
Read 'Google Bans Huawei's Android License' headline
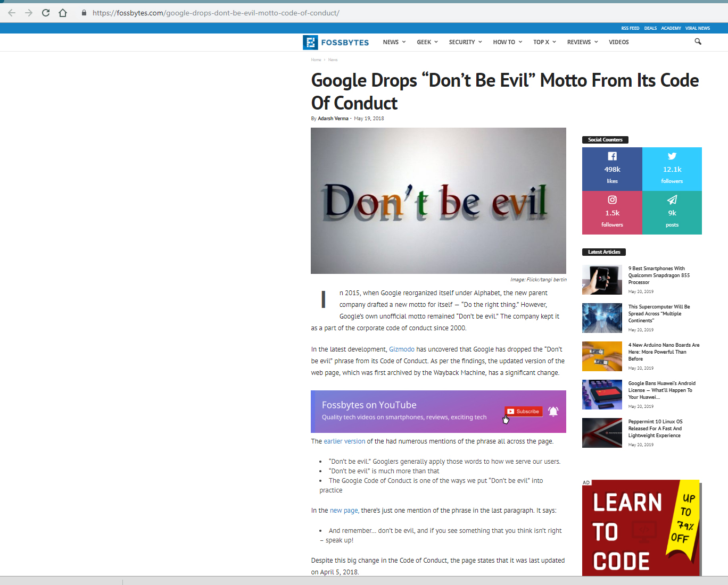click(x=661, y=390)
